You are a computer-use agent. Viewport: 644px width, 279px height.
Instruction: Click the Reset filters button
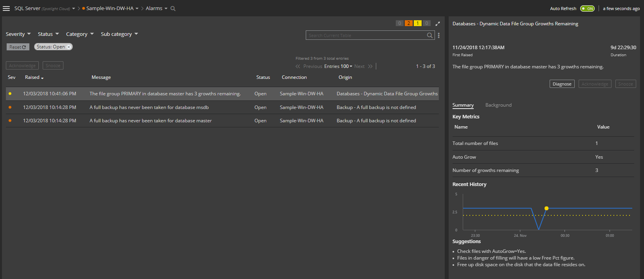(x=18, y=47)
